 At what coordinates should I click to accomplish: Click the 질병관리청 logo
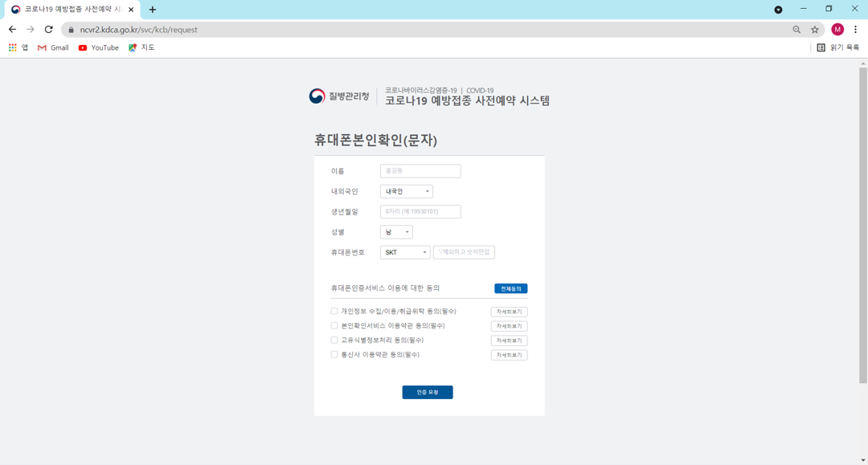coord(339,96)
